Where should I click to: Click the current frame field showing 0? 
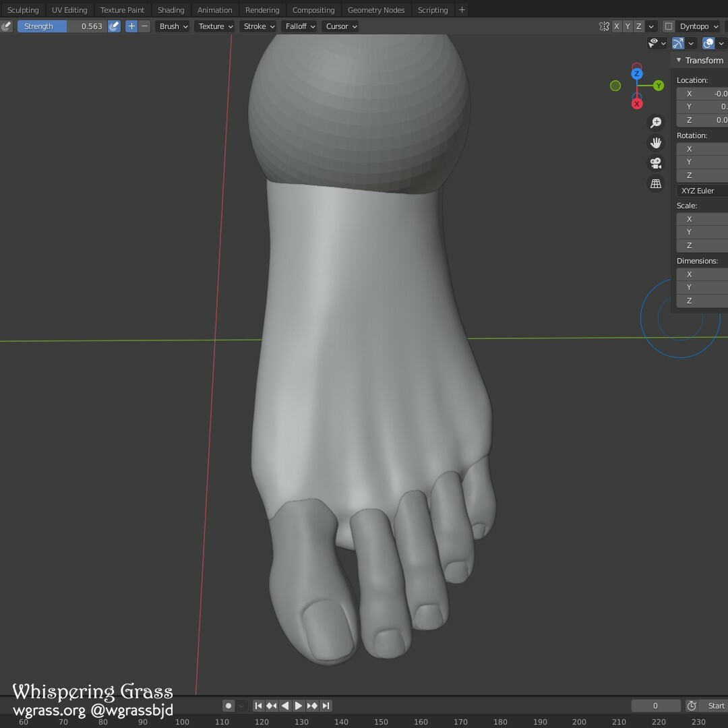click(655, 706)
